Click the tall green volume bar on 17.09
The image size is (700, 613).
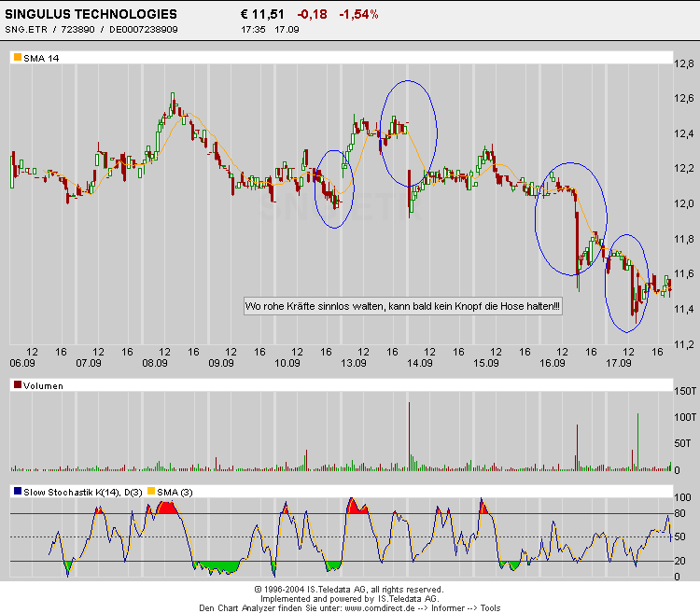637,442
